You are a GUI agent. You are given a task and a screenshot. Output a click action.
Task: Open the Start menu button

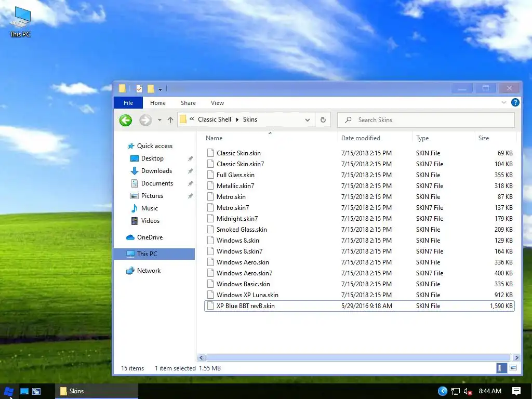[8, 391]
